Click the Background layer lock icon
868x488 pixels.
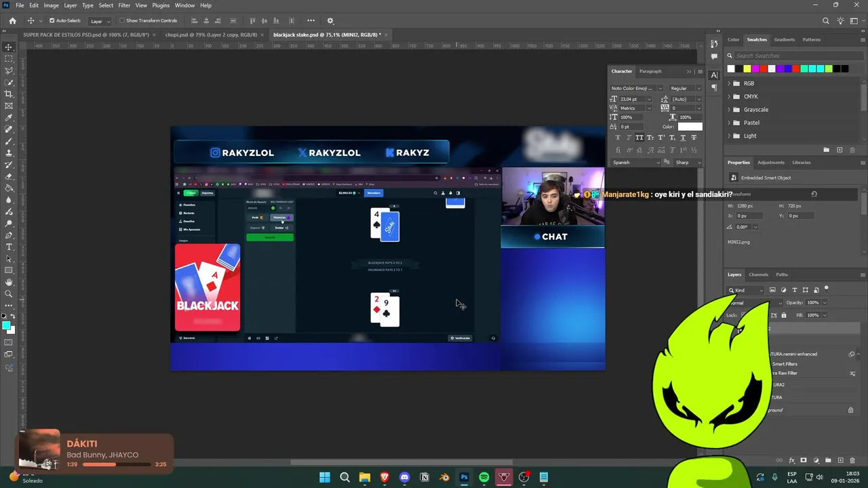coord(851,410)
